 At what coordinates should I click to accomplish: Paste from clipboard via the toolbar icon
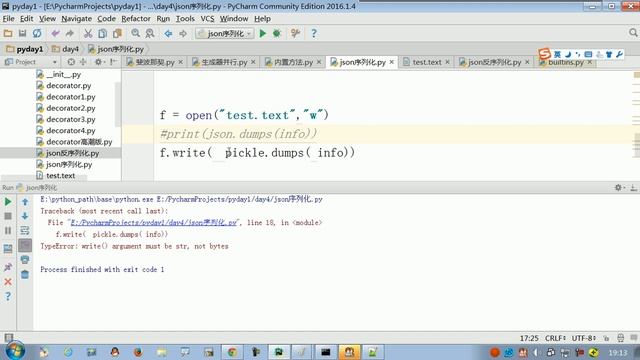point(117,33)
